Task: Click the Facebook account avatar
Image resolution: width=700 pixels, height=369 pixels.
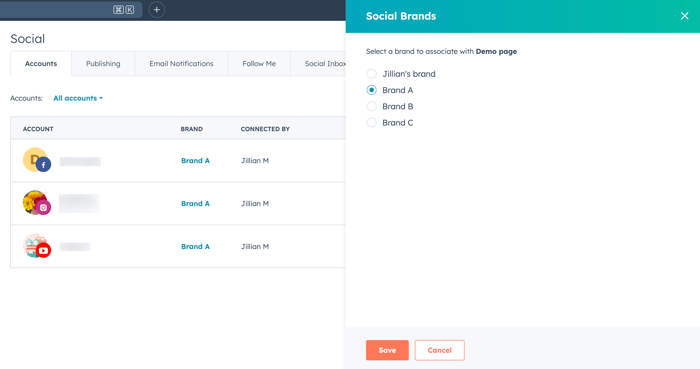Action: coord(37,160)
